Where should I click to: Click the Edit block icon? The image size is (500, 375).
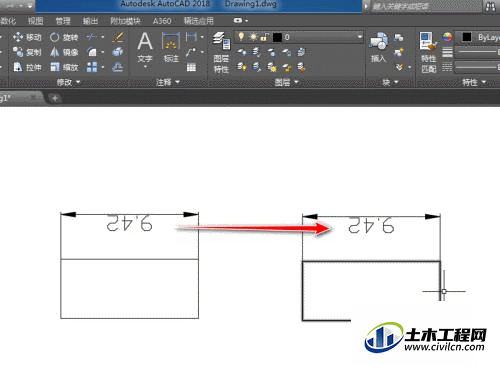[x=399, y=52]
